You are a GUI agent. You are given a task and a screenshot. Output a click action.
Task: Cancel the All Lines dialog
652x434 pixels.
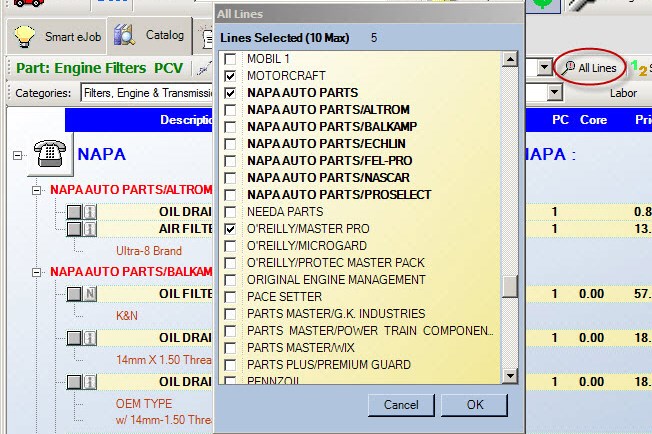400,405
